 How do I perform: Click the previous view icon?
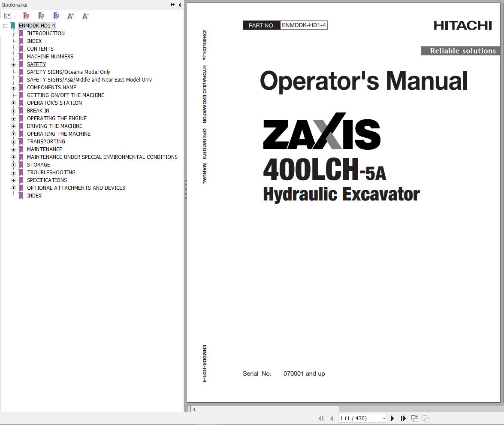coord(415,418)
